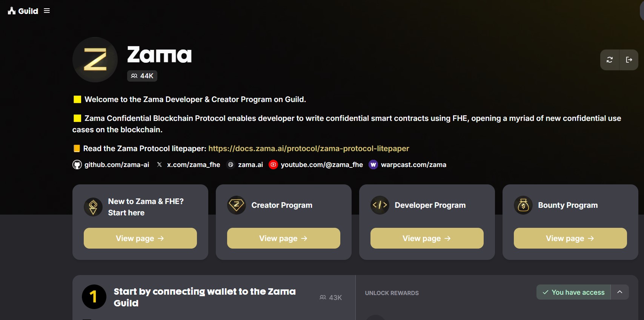Click the You have access status

click(x=573, y=292)
